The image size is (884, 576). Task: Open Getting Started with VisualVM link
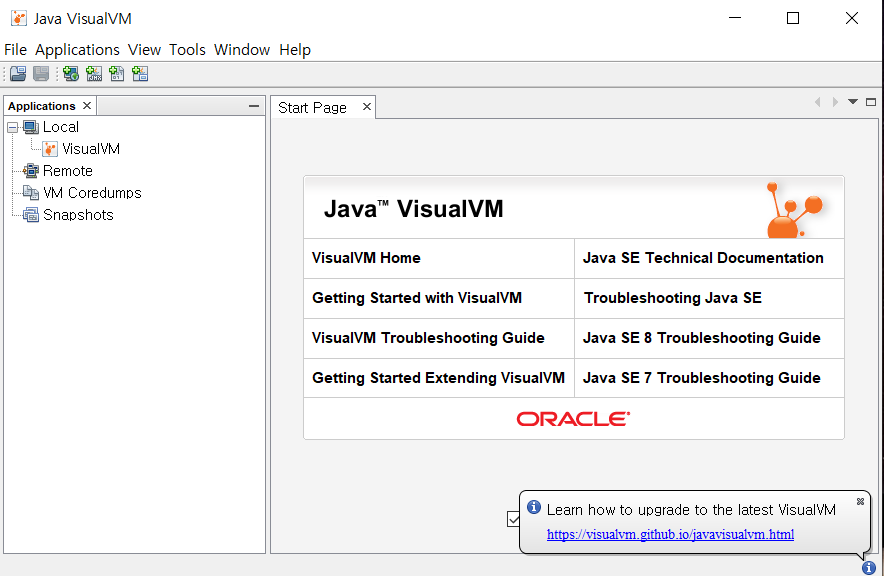click(x=417, y=298)
